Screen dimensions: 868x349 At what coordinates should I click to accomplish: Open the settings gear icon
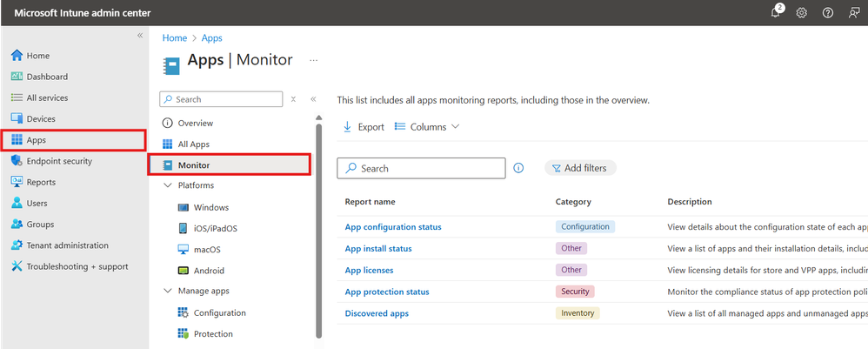(802, 12)
